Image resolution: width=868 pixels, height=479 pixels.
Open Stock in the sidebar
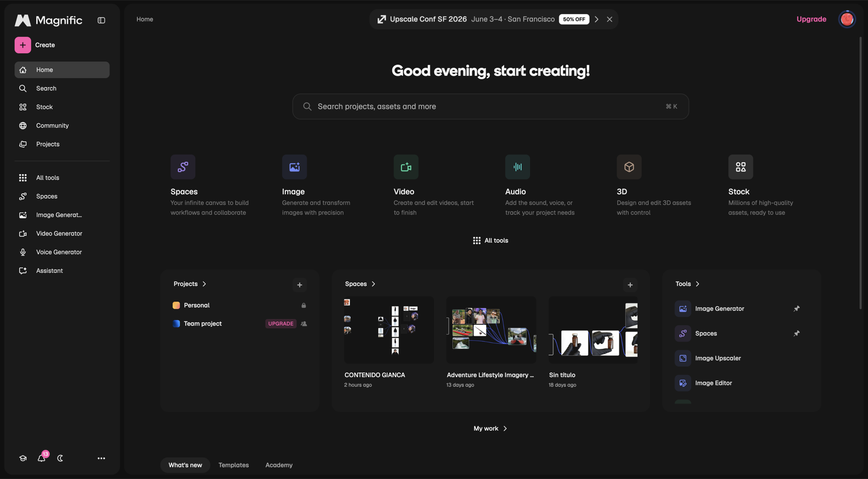click(62, 107)
